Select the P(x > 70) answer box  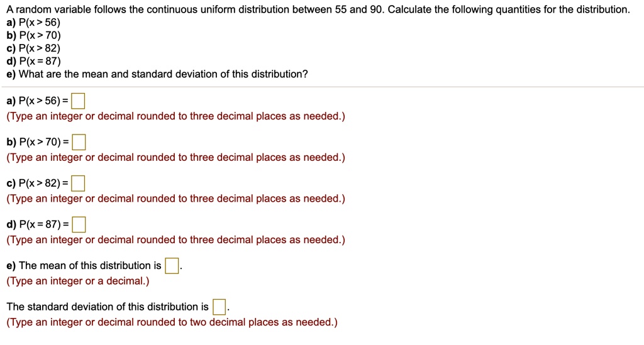coord(79,143)
